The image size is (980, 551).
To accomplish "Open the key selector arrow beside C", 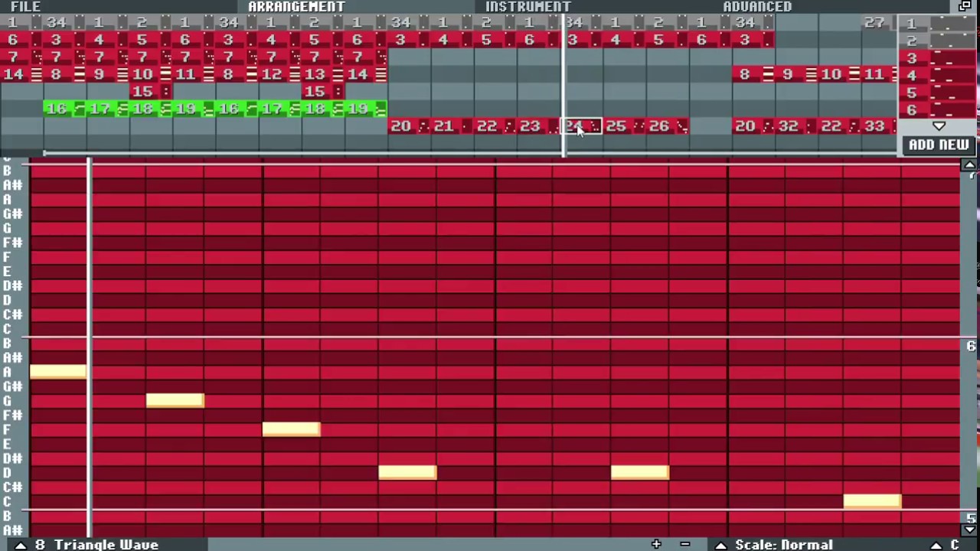I will point(936,545).
